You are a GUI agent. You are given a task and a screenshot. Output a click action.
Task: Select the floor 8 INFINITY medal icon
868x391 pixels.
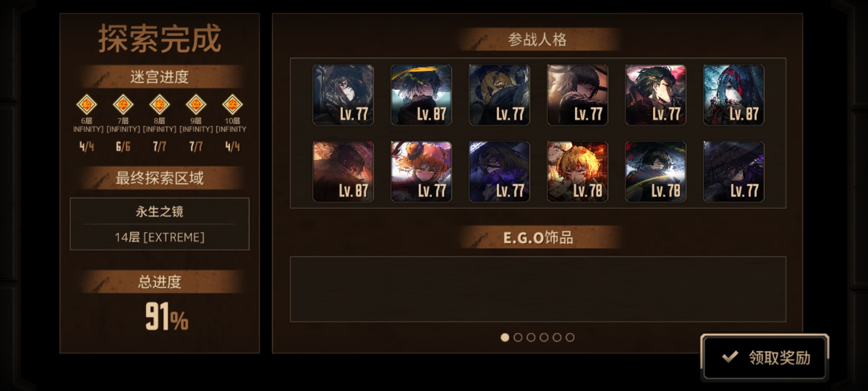click(x=159, y=104)
